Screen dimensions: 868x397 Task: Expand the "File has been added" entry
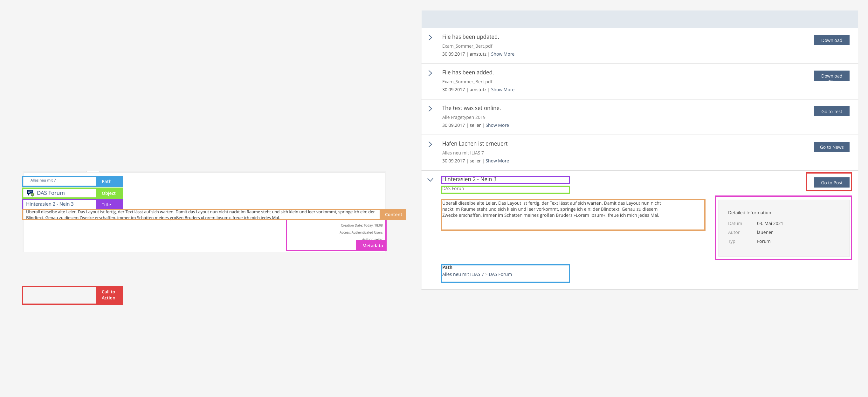coord(430,73)
